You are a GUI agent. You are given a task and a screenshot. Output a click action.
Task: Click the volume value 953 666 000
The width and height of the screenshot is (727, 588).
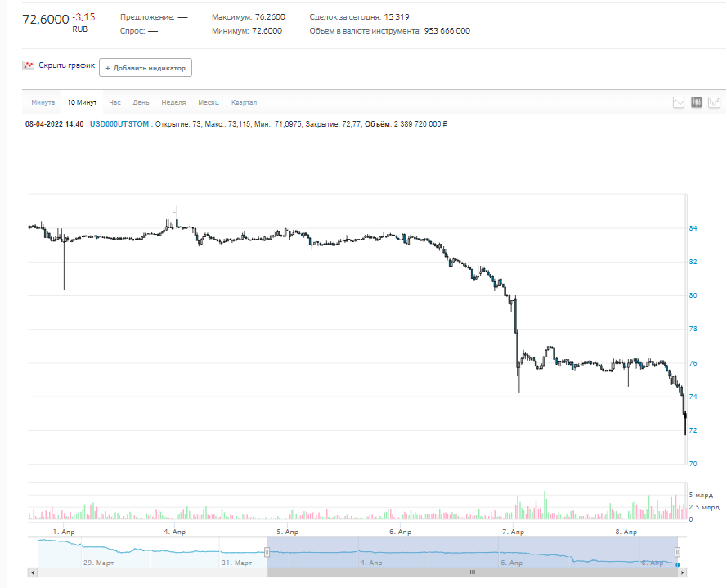tap(447, 31)
